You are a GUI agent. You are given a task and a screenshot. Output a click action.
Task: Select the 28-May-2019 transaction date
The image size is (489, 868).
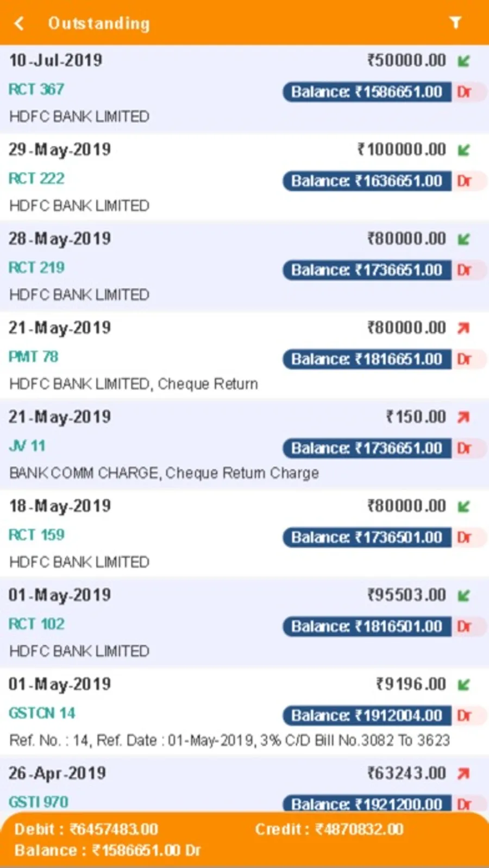click(x=60, y=238)
